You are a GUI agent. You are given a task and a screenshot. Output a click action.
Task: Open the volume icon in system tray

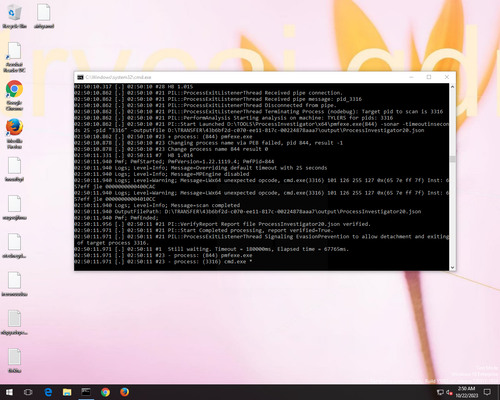pos(449,392)
